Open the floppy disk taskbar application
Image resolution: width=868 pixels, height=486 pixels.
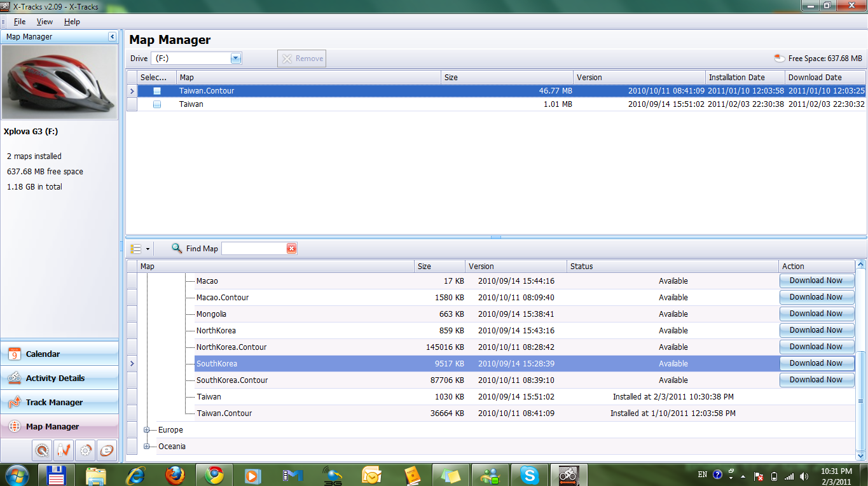coord(57,475)
